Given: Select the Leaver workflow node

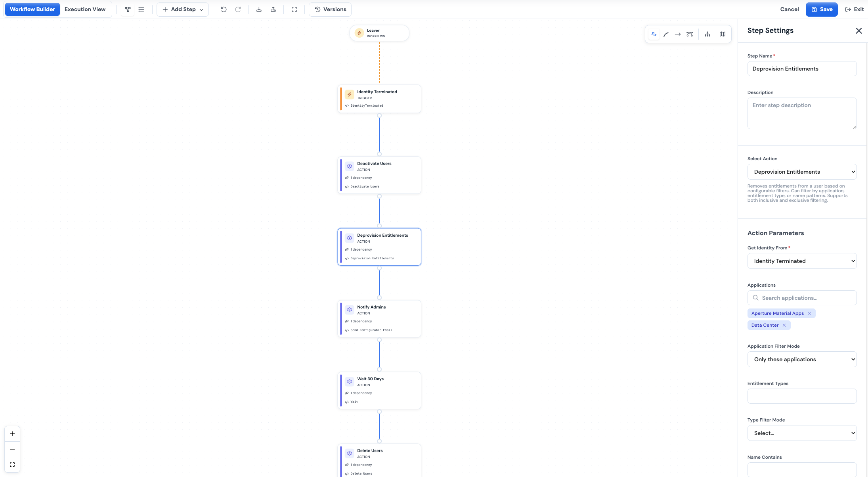Looking at the screenshot, I should tap(379, 33).
